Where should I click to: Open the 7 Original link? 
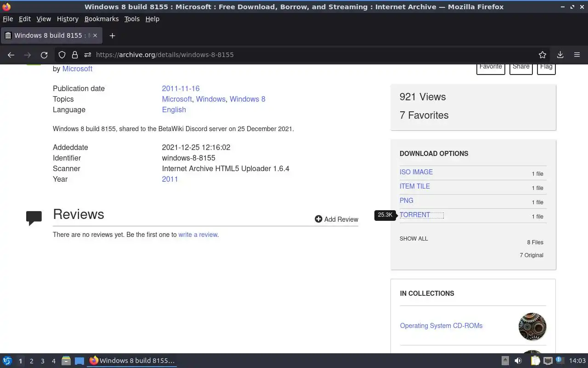tap(531, 255)
